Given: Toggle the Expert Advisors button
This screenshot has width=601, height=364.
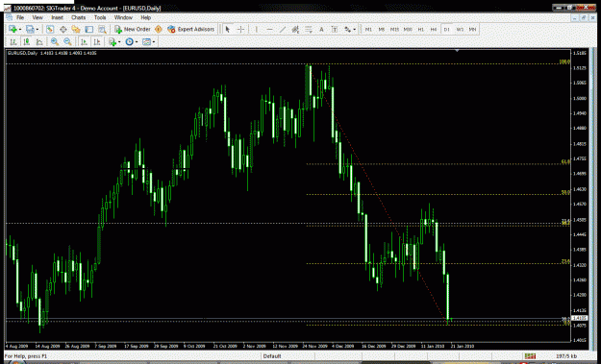Looking at the screenshot, I should coord(190,29).
